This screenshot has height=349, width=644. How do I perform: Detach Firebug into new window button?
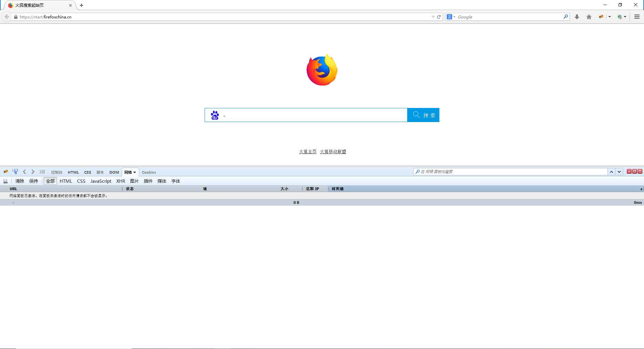(635, 171)
